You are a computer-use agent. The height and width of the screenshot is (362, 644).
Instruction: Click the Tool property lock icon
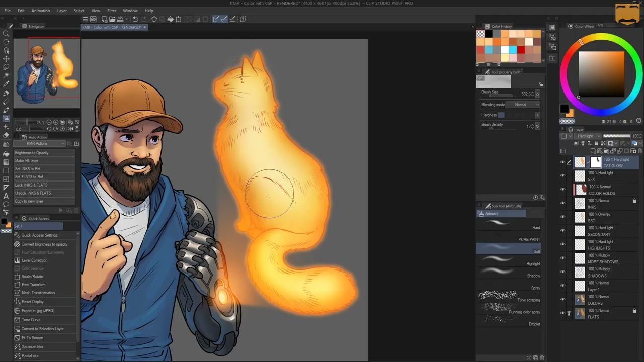click(541, 84)
